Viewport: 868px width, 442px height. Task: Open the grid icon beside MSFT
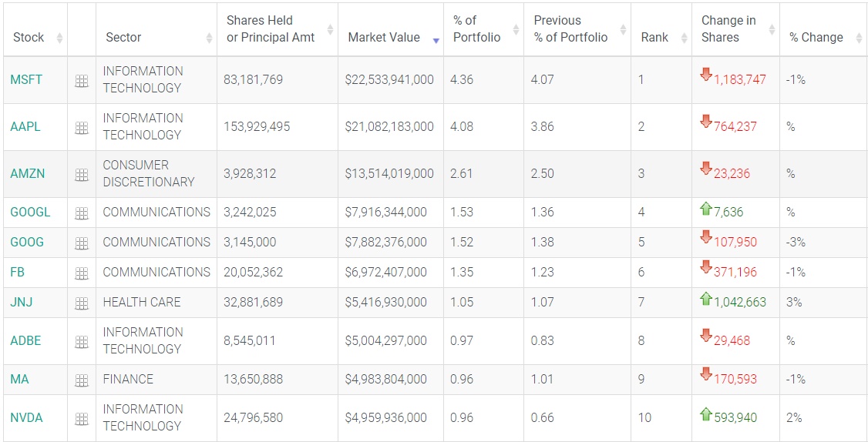(x=82, y=81)
